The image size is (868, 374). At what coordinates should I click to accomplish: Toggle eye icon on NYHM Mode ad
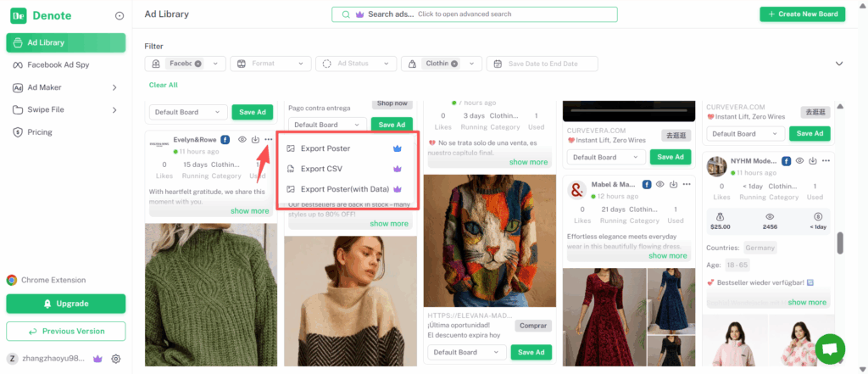799,160
